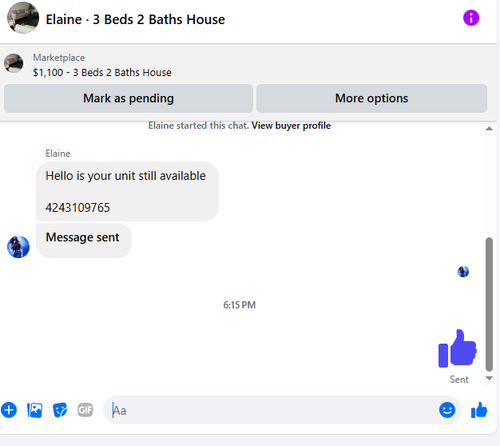Open the emoji smiley picker
Image resolution: width=500 pixels, height=446 pixels.
click(447, 410)
